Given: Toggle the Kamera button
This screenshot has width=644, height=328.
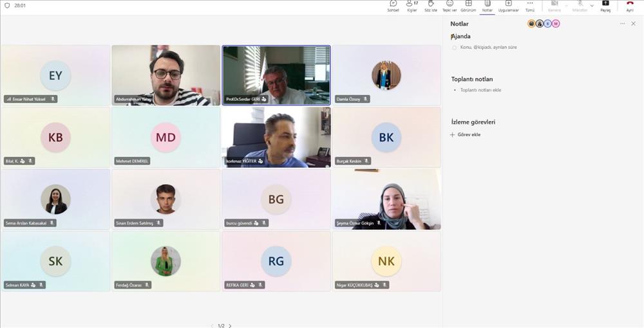Looking at the screenshot, I should pos(554,6).
